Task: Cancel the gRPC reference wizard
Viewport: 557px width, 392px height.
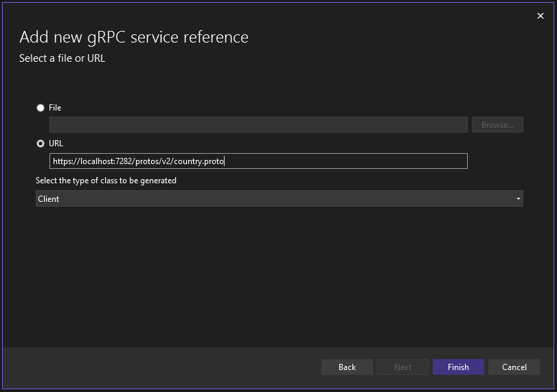Action: (514, 367)
